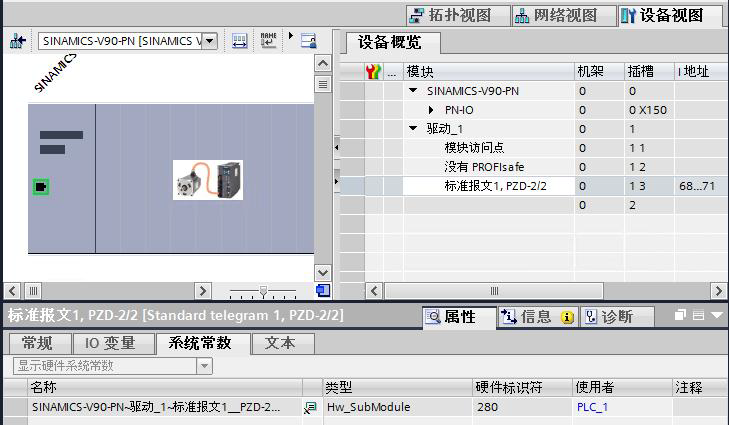Click the toolbar icon with user symbol
Image resolution: width=729 pixels, height=425 pixels.
308,41
